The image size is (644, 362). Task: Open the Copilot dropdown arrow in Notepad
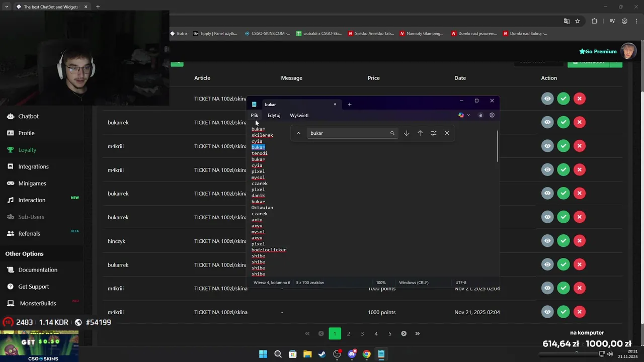coord(468,115)
